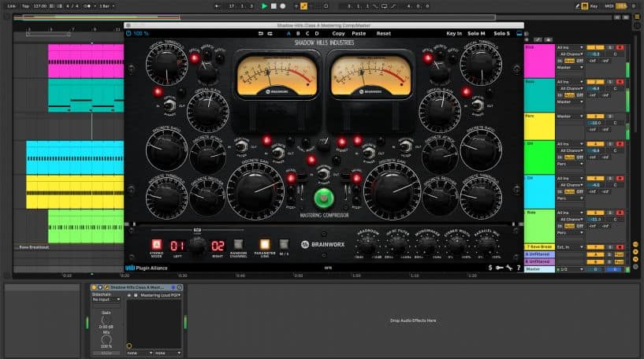Click the Brainworx logo on the compressor

323,245
